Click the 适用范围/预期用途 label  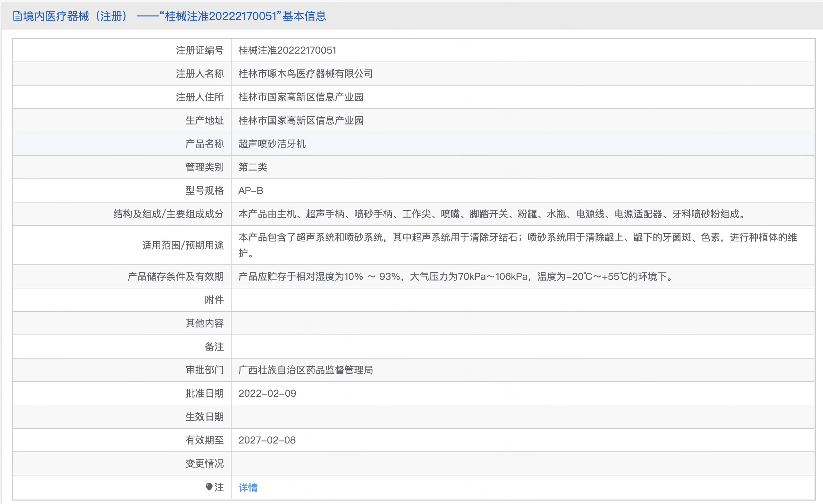(x=183, y=245)
